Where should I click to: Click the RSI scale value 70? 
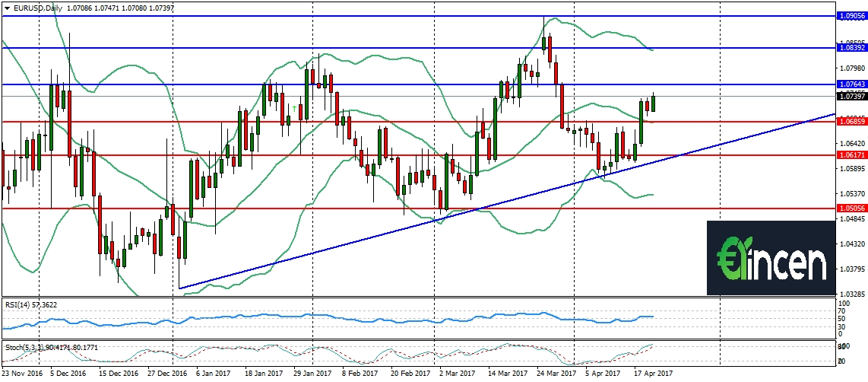click(843, 311)
